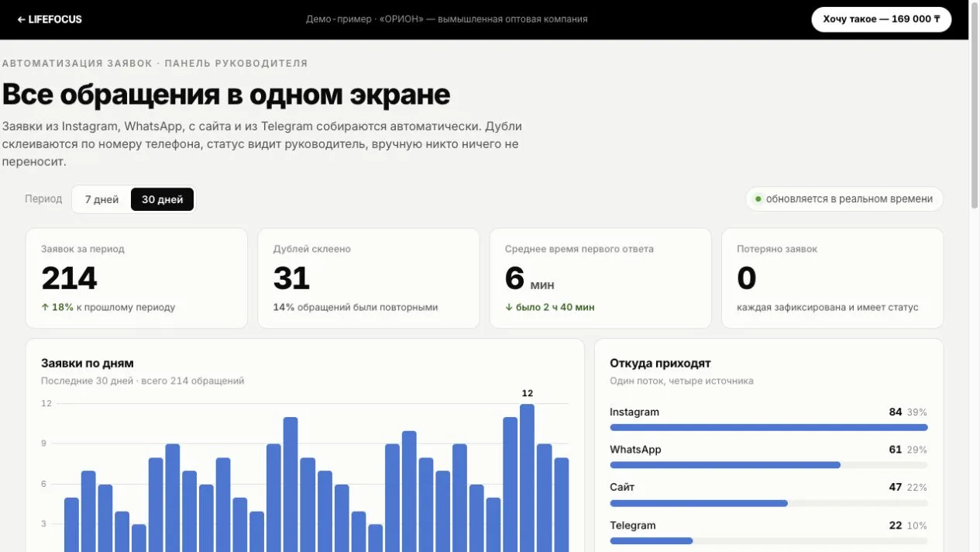Click the 'Дублей склеено' value 31
The image size is (980, 552).
291,278
